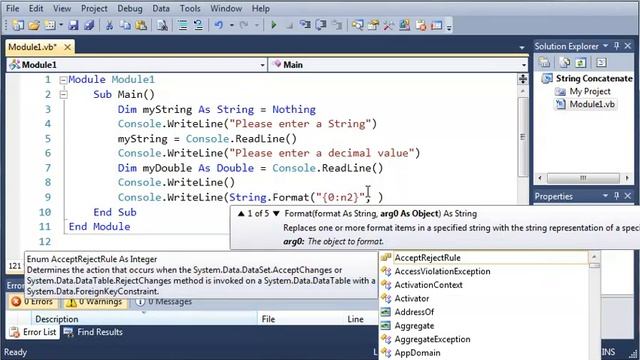Open the Toolbox from the toolbar icon
Image resolution: width=640 pixels, height=360 pixels.
(x=389, y=25)
